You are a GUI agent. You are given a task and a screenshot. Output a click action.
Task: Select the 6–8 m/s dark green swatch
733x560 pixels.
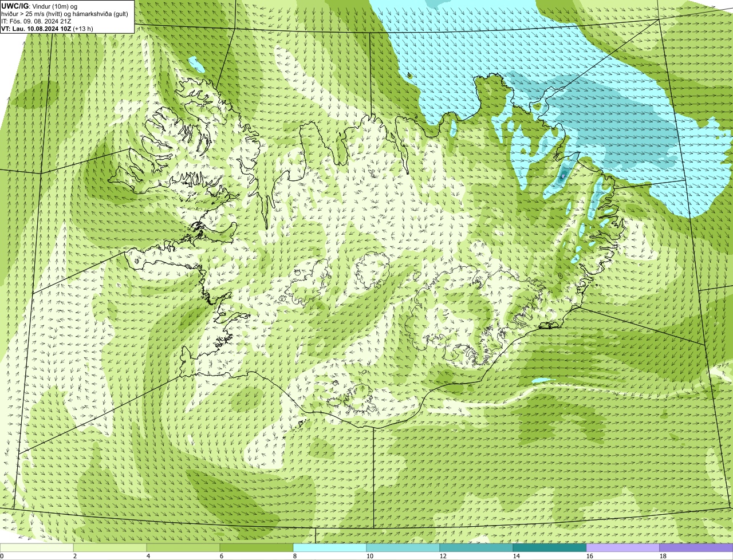(257, 547)
